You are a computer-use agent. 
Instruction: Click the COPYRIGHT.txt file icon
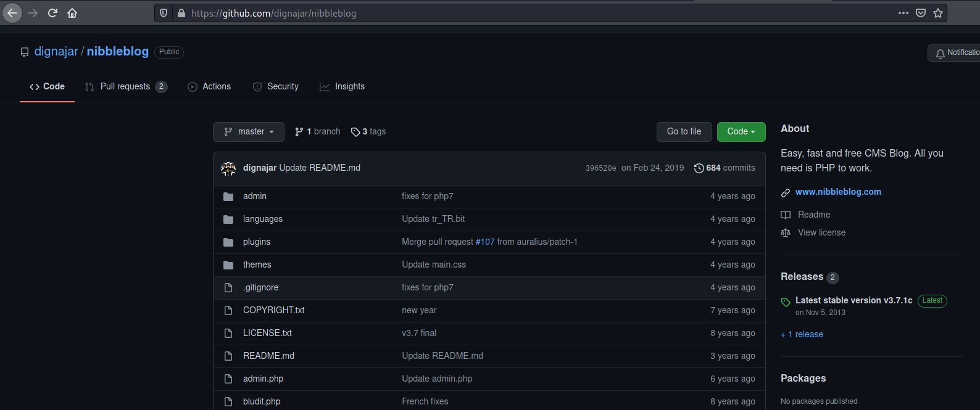(228, 311)
